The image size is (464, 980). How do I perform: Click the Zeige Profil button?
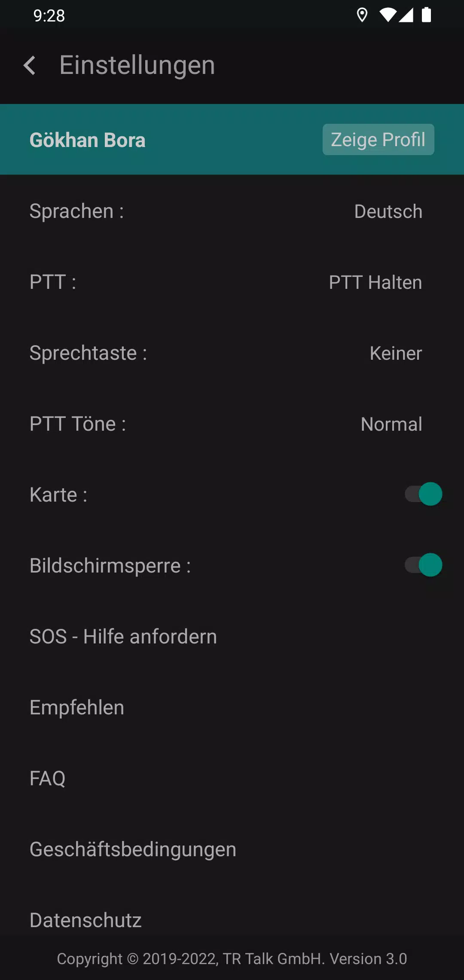point(378,140)
